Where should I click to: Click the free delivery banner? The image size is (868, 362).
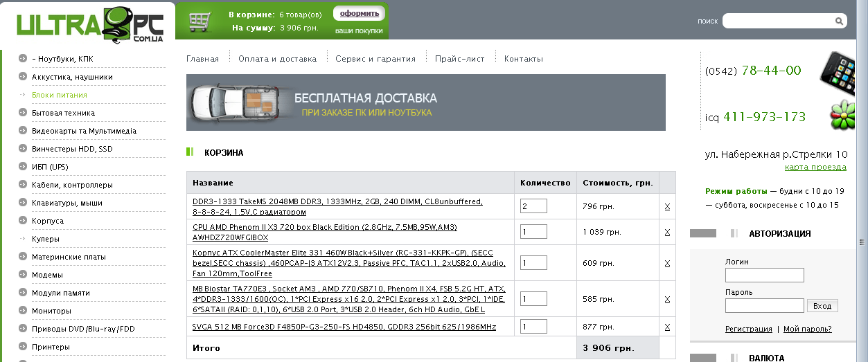click(x=425, y=102)
